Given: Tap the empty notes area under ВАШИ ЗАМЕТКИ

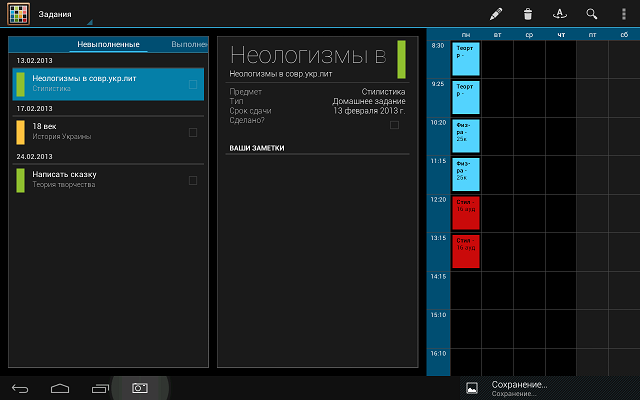Looking at the screenshot, I should (x=318, y=259).
